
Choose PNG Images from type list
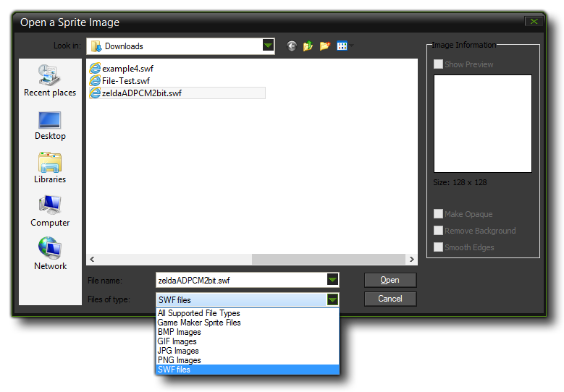pos(180,360)
